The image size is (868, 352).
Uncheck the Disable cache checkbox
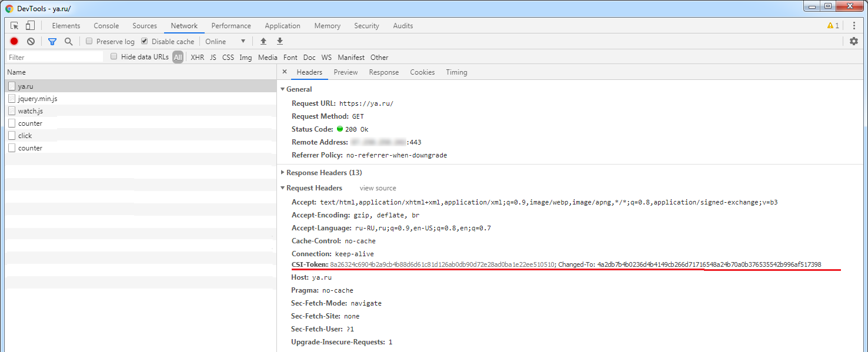[x=145, y=41]
